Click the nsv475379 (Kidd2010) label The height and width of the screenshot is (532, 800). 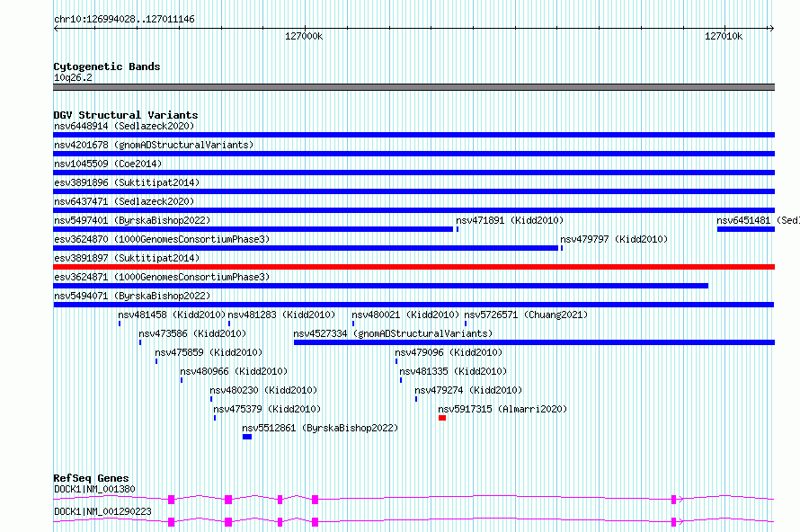(x=267, y=409)
